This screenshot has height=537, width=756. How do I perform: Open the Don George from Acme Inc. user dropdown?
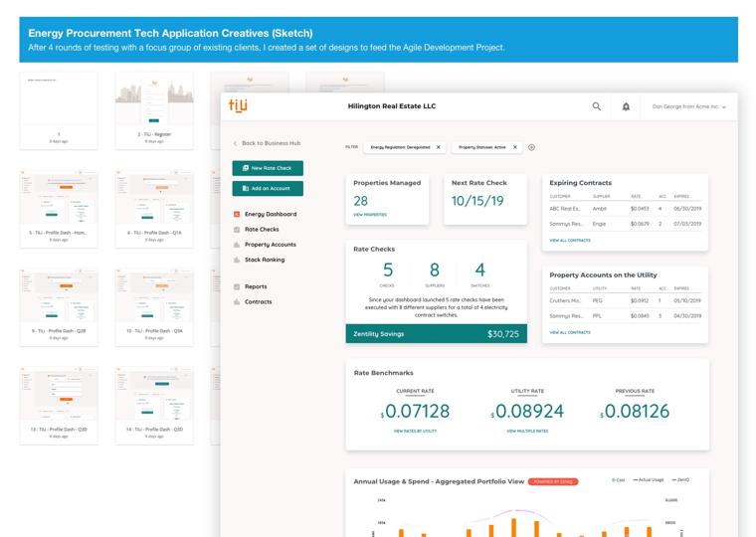click(688, 106)
